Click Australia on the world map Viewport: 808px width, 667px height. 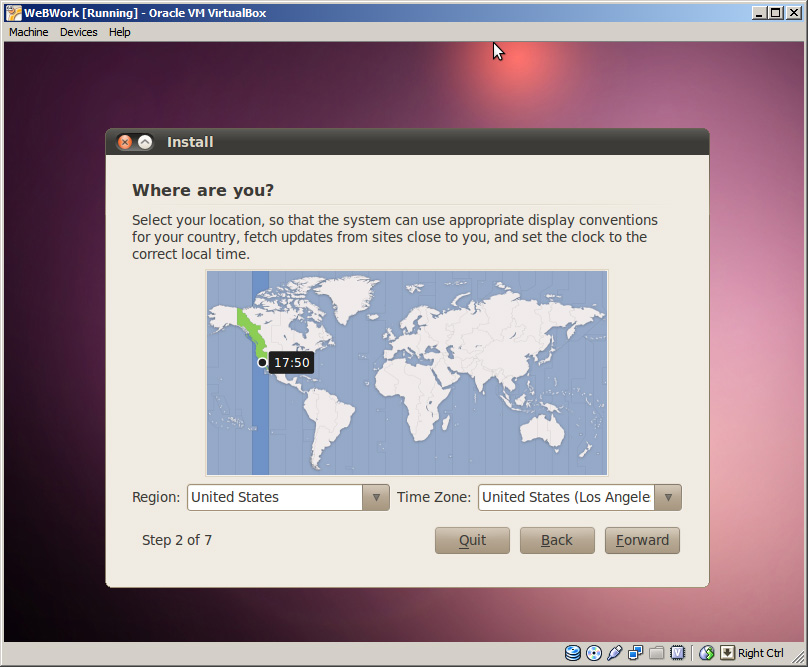543,430
